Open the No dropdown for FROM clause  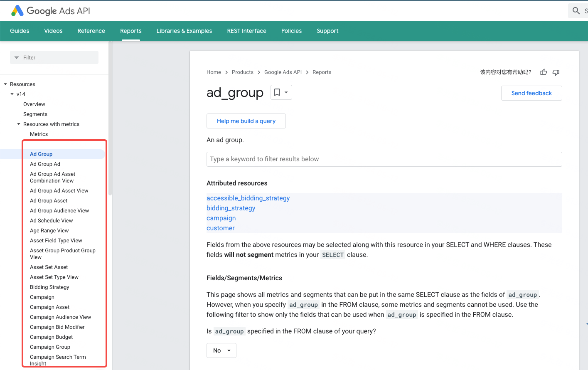(221, 350)
